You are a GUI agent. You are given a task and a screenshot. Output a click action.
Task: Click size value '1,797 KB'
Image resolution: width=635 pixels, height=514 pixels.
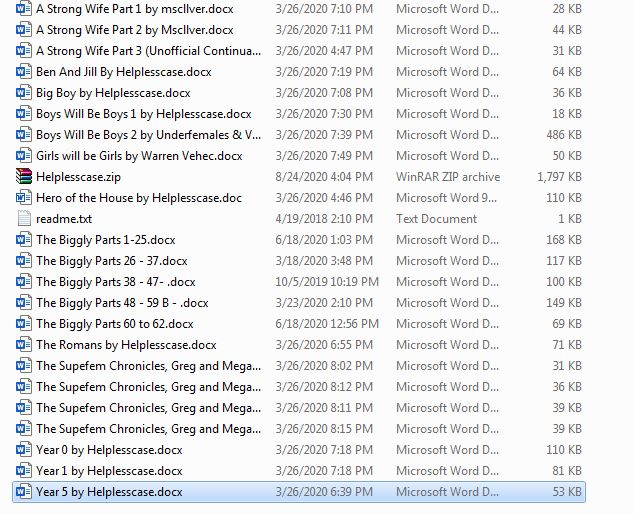[x=559, y=177]
